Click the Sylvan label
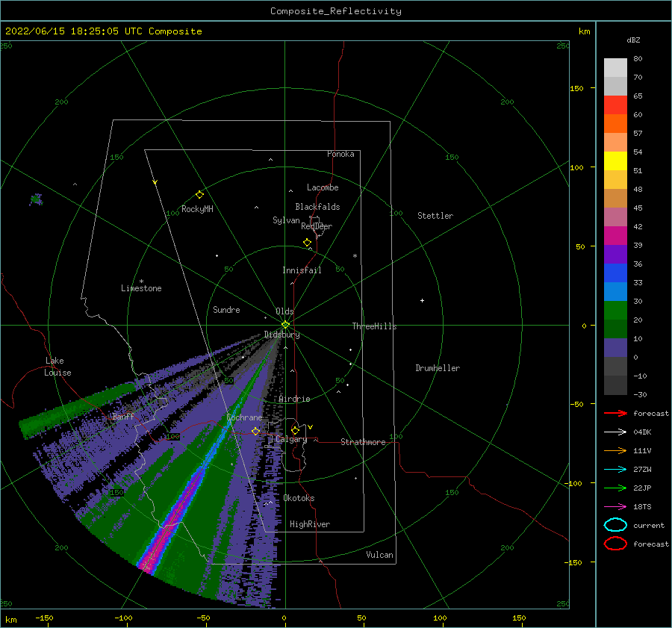 coord(286,220)
